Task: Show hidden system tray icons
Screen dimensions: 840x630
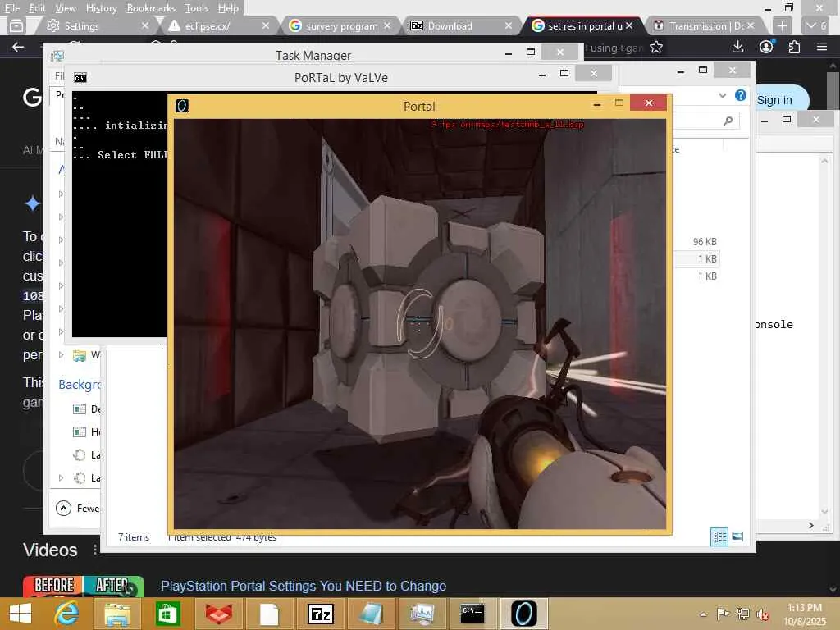Action: tap(703, 614)
